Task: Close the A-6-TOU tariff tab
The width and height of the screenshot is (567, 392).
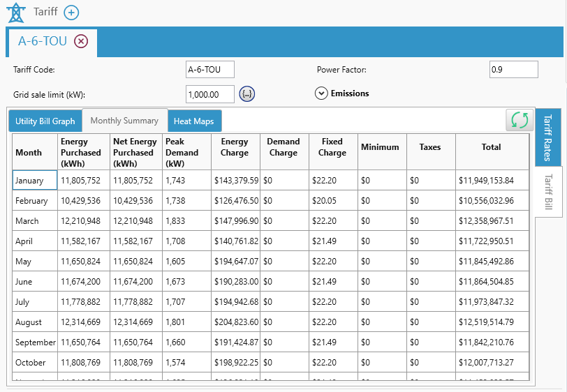Action: (81, 41)
